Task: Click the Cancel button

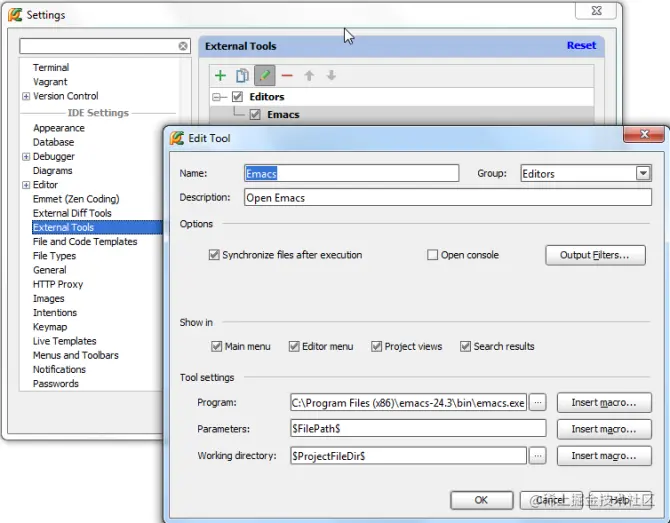Action: click(551, 500)
